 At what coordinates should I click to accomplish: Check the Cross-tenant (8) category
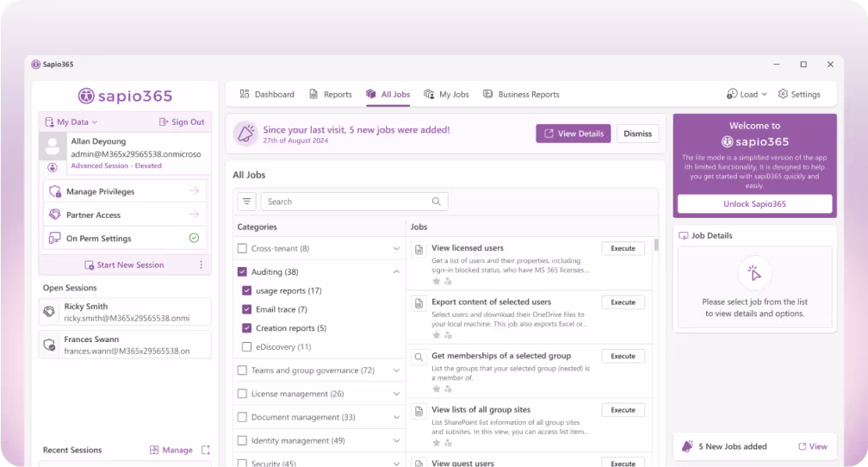point(242,248)
